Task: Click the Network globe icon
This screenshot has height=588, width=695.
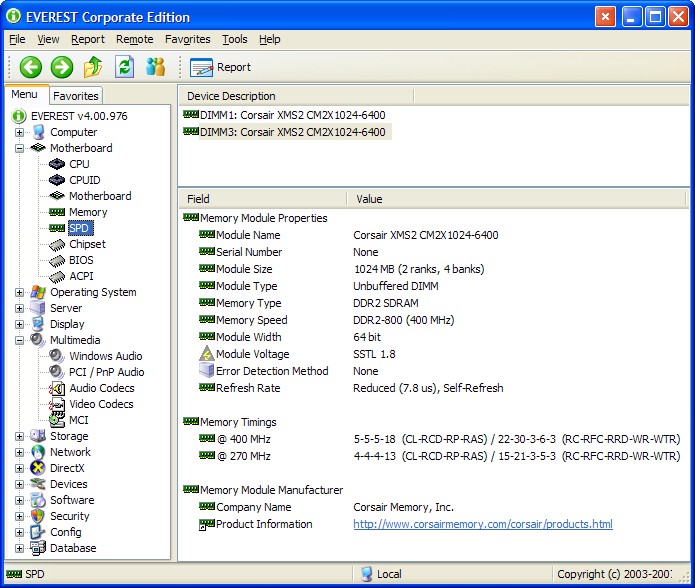Action: click(38, 452)
